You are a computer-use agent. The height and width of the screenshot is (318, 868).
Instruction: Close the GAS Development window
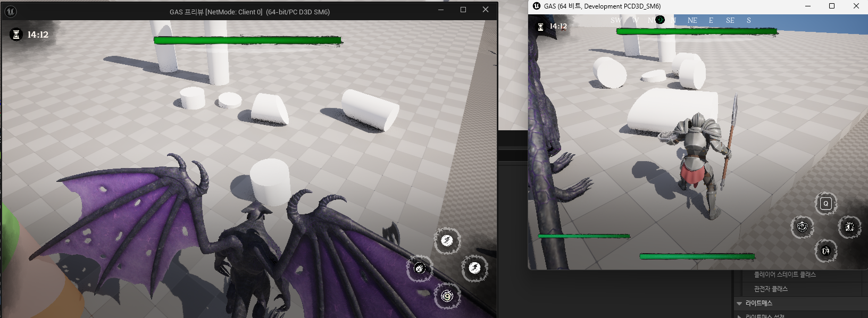tap(856, 6)
